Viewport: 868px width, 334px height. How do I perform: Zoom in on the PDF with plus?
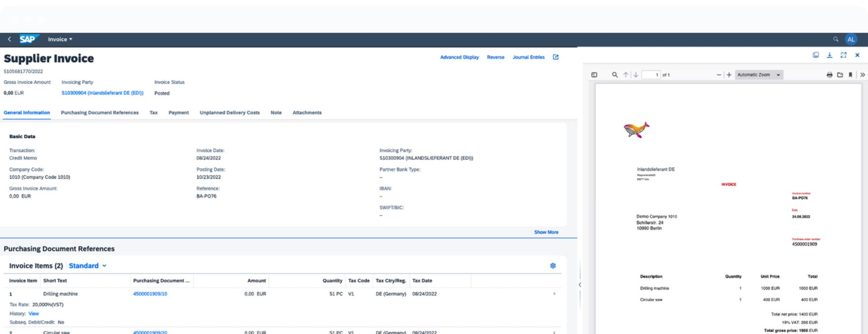click(729, 75)
